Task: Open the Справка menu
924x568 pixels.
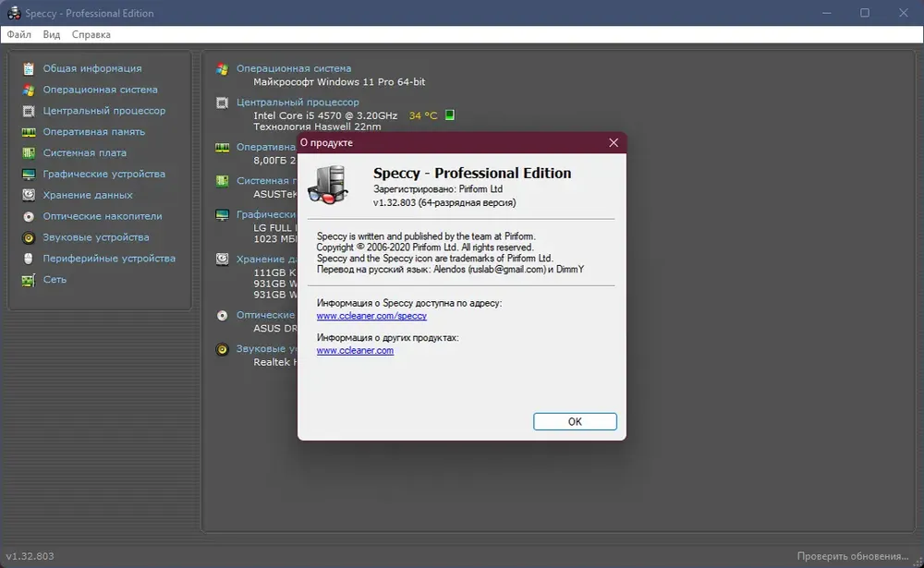Action: tap(91, 35)
